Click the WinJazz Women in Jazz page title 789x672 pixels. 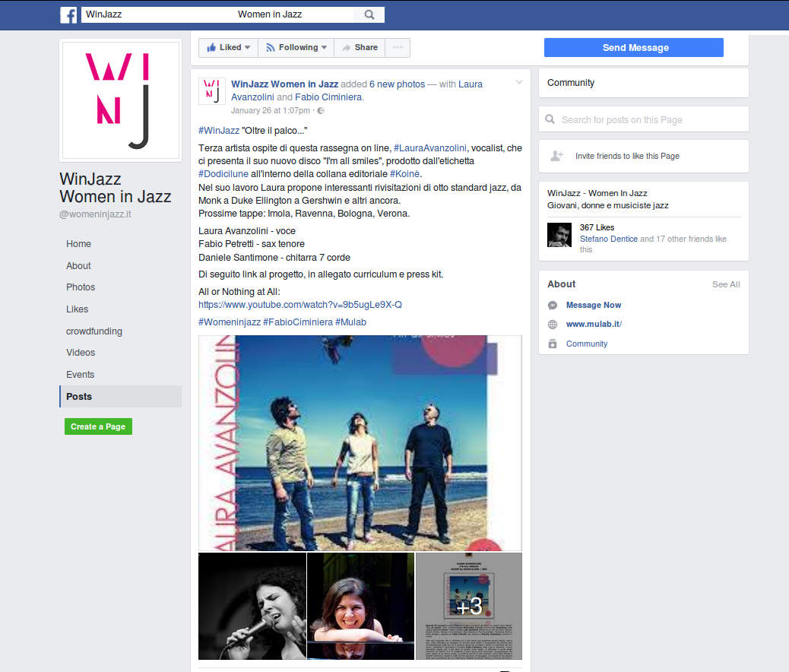[116, 188]
